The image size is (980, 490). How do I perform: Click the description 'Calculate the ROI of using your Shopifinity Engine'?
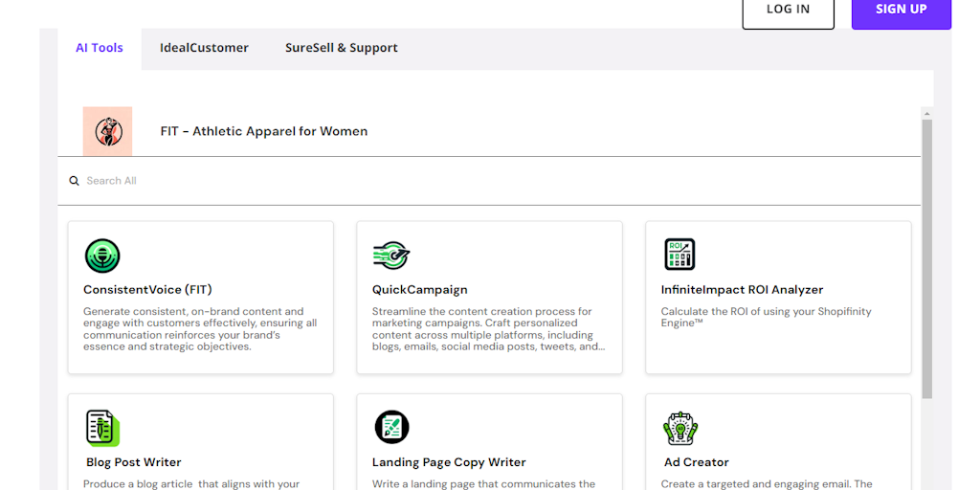(767, 317)
